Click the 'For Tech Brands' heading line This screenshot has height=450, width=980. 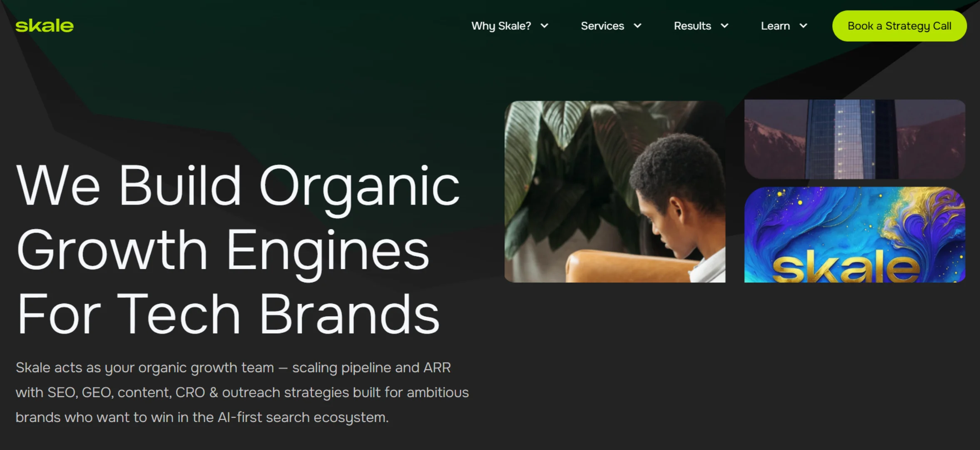click(228, 314)
